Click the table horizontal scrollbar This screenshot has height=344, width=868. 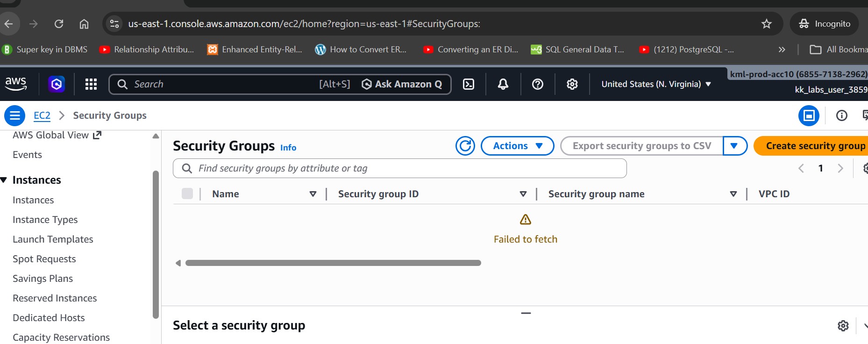333,263
